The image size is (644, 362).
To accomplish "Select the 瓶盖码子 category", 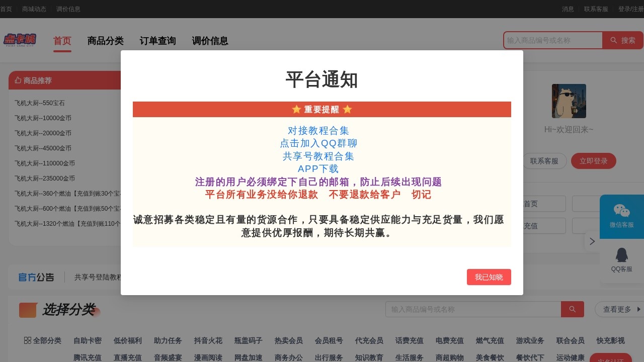I will pyautogui.click(x=249, y=340).
